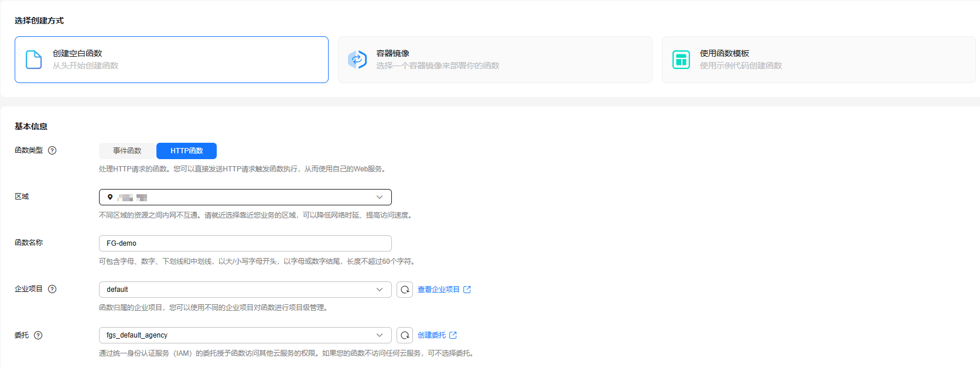
Task: Expand the fgs_default_agency dropdown
Action: (245, 335)
